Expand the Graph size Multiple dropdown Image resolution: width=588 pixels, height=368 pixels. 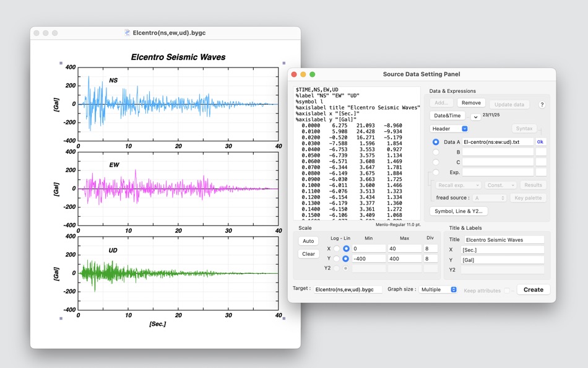[438, 289]
